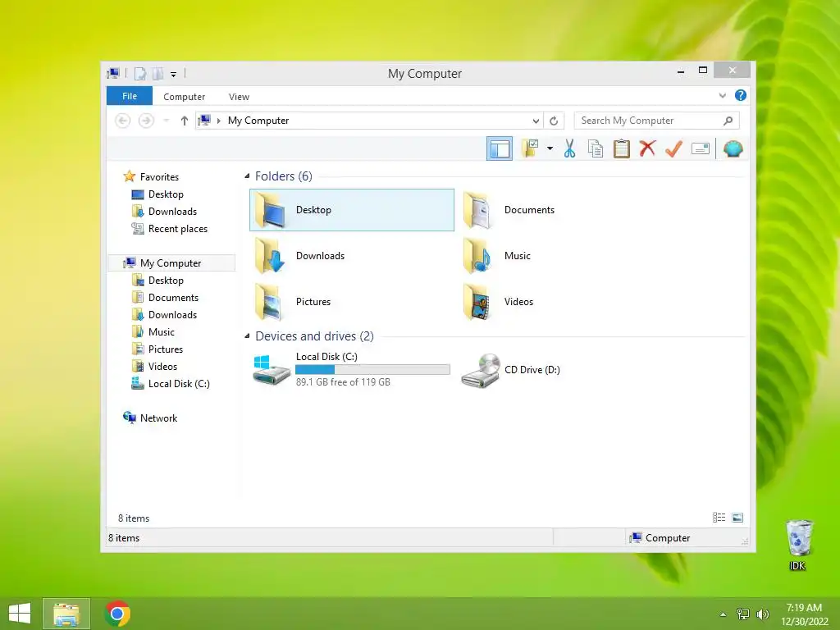This screenshot has width=840, height=630.
Task: Click the search magnifier icon
Action: pos(728,121)
